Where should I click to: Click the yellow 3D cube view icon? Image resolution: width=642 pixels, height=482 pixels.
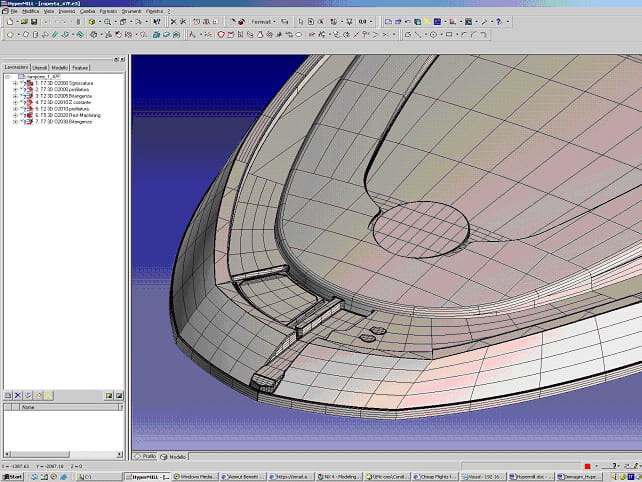(x=92, y=22)
